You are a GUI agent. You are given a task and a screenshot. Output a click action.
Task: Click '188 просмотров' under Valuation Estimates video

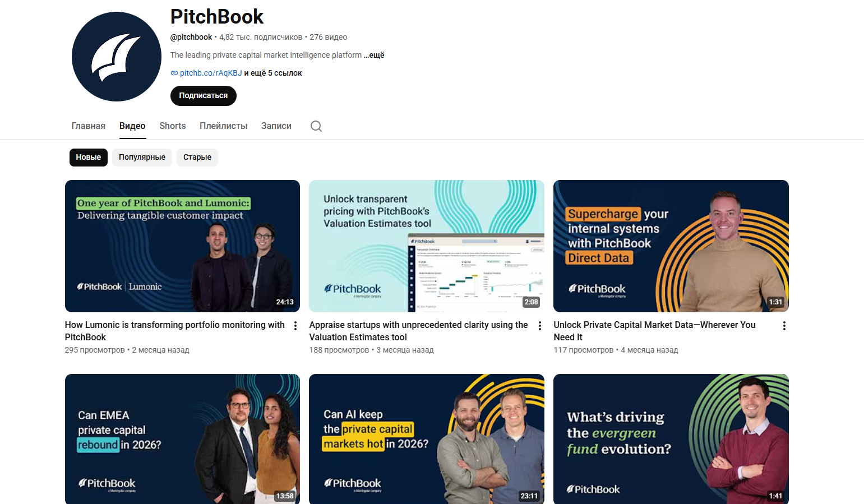click(339, 350)
